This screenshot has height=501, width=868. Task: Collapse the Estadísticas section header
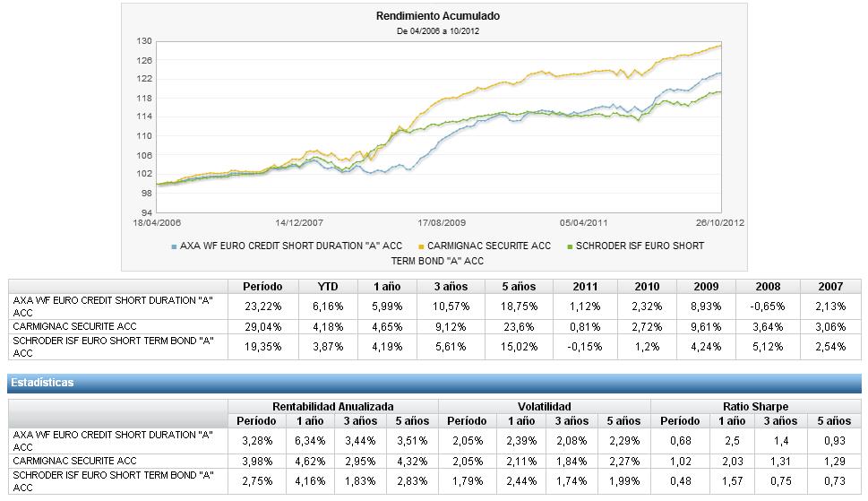pos(434,383)
